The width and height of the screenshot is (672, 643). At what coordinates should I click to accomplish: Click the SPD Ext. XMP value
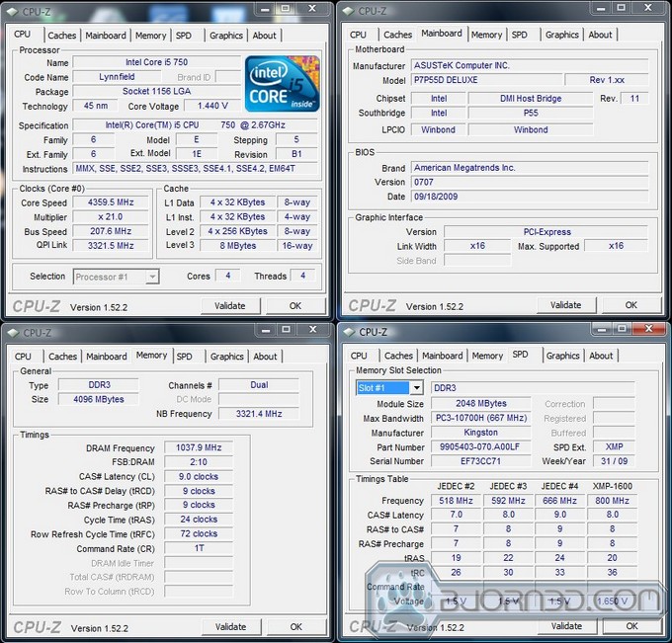click(614, 446)
